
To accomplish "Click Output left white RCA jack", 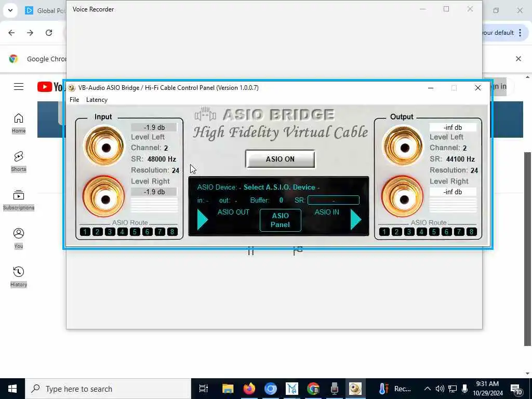I will pyautogui.click(x=404, y=147).
